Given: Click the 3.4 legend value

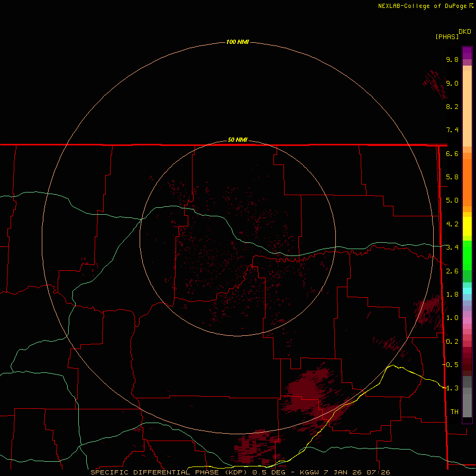Looking at the screenshot, I should pyautogui.click(x=452, y=248).
